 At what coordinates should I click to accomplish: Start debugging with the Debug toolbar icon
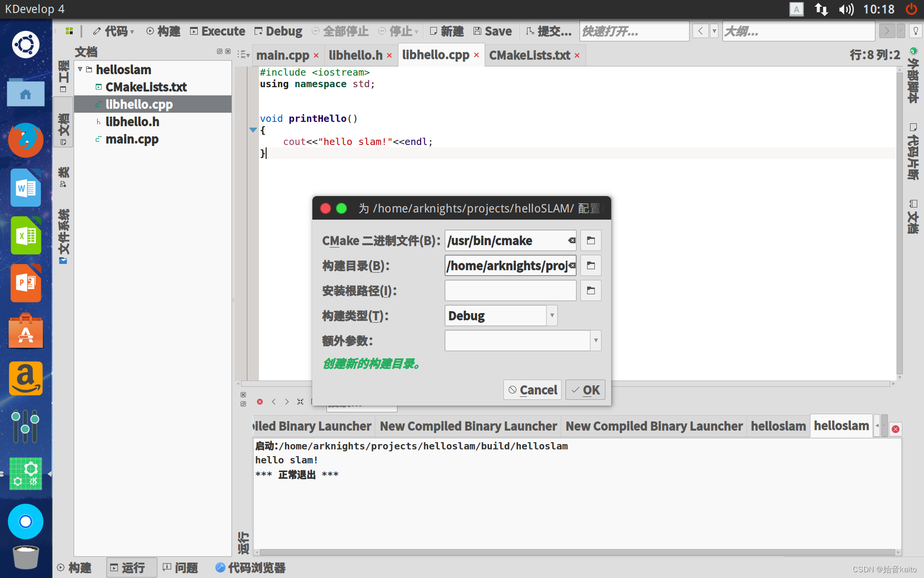pos(259,31)
